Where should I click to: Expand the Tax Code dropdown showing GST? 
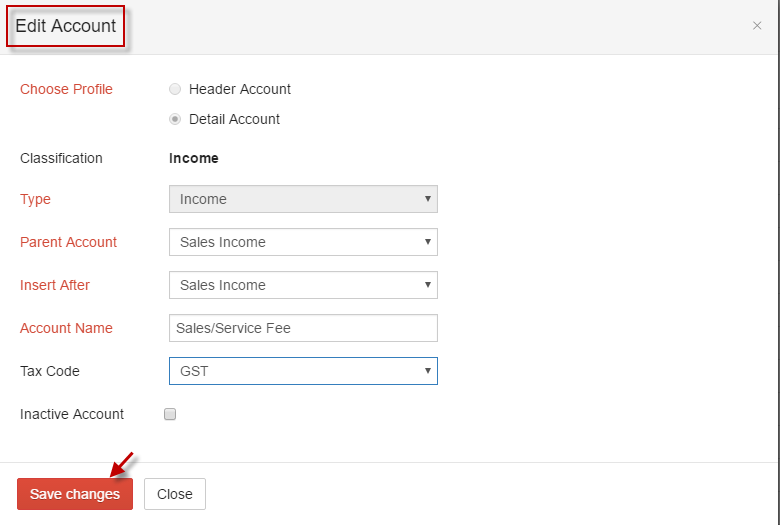(303, 371)
